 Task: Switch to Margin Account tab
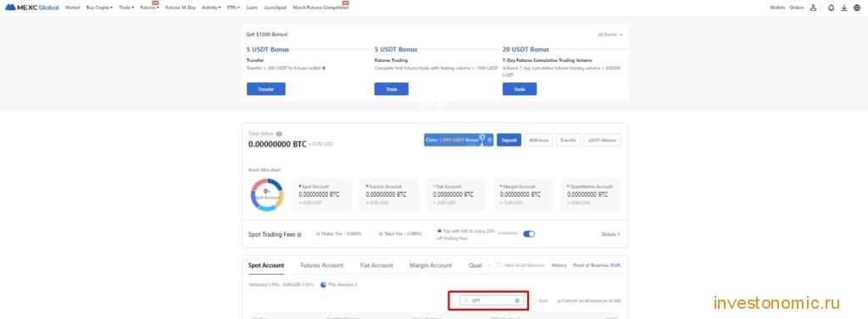(x=431, y=266)
